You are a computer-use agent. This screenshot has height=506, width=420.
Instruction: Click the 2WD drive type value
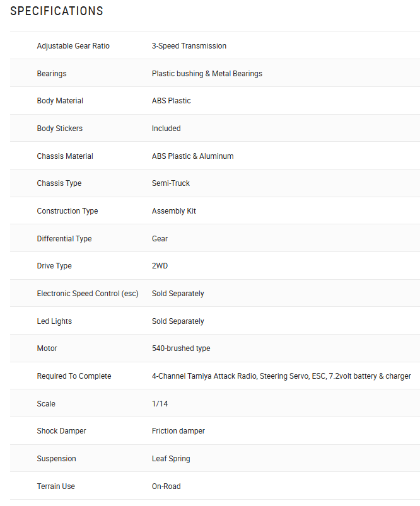[160, 266]
